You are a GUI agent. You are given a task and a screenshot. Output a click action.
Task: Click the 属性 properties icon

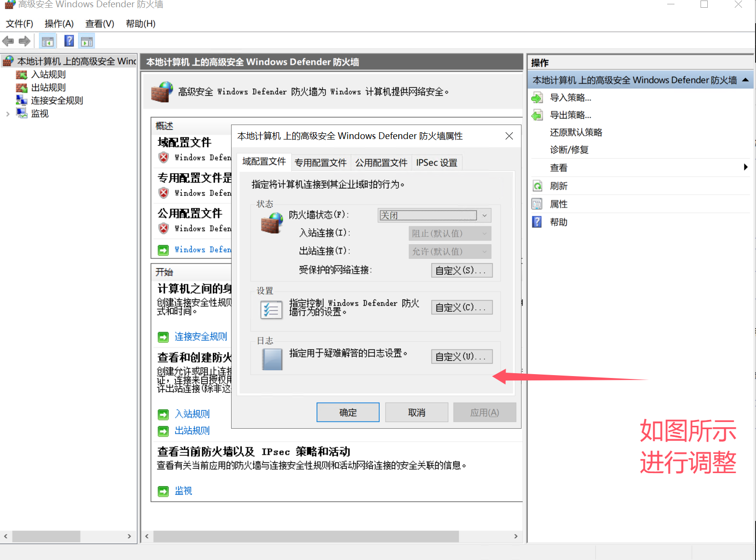(537, 204)
